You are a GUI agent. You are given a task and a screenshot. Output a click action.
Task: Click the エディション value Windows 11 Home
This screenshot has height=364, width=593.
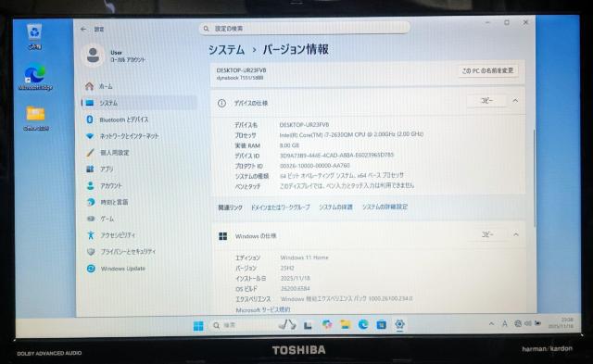[305, 257]
